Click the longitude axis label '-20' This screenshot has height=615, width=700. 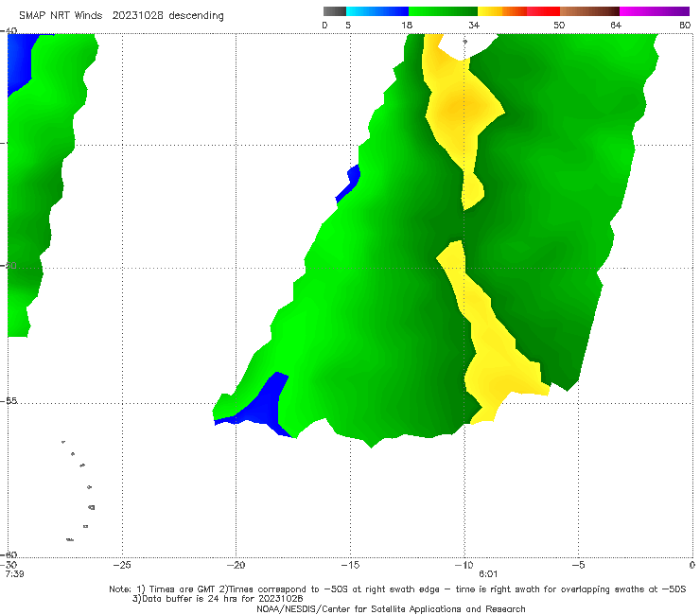(236, 565)
